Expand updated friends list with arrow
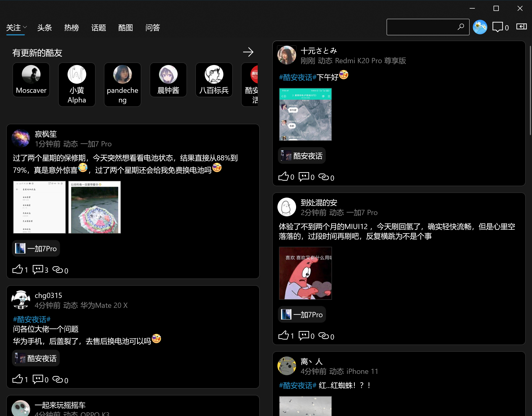This screenshot has height=416, width=532. tap(248, 52)
